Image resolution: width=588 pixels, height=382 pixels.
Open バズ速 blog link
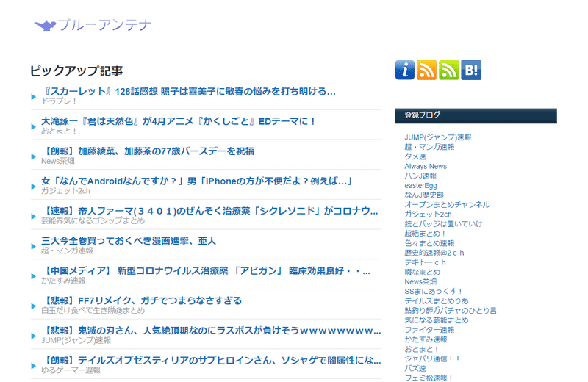415,368
